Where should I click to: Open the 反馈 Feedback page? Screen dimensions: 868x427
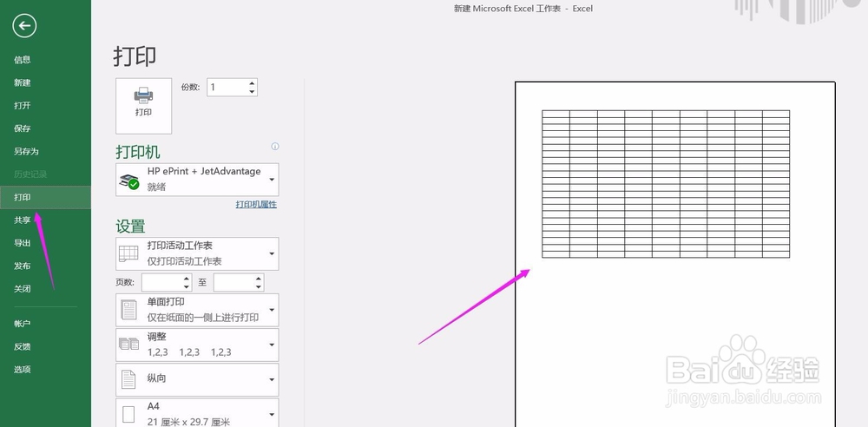(x=45, y=346)
